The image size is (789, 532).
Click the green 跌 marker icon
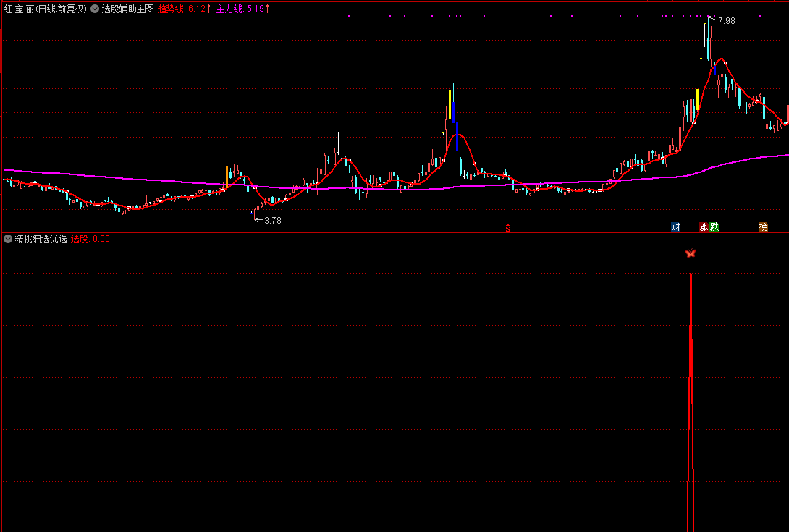714,227
